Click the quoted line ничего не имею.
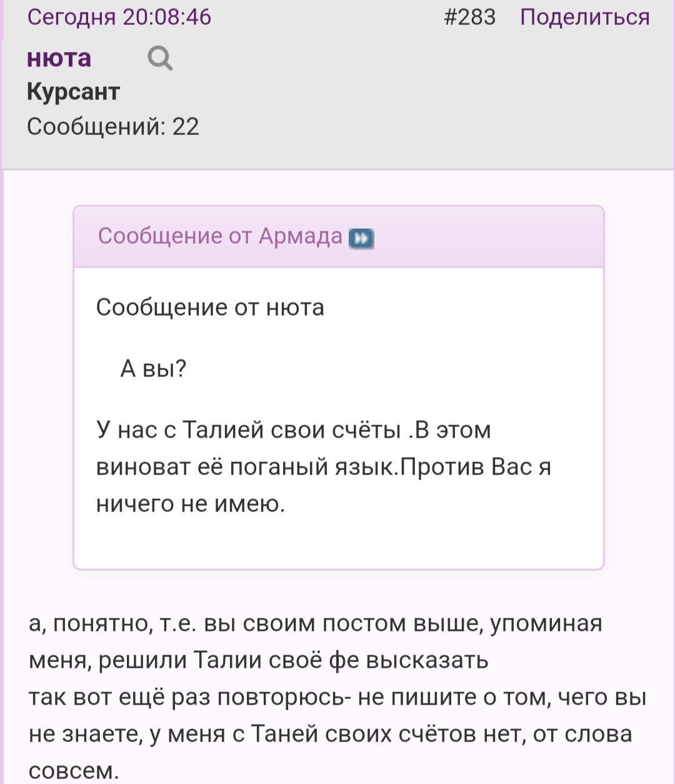 pyautogui.click(x=191, y=504)
